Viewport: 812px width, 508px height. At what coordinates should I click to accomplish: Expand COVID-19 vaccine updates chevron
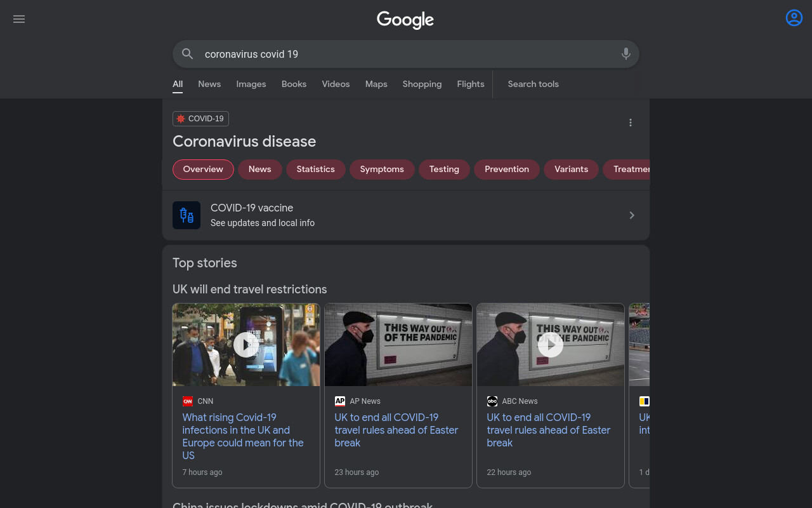[632, 215]
